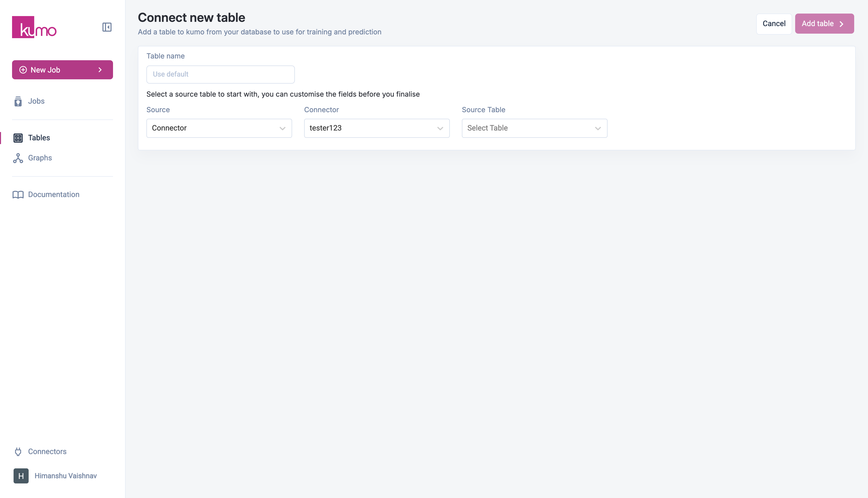Screen dimensions: 868x498
Task: Click the Source dropdown chevron arrow
Action: pyautogui.click(x=282, y=129)
